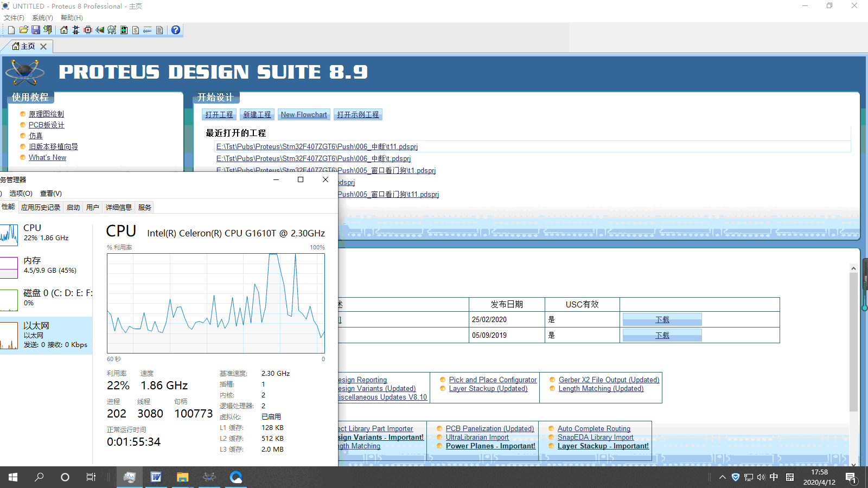This screenshot has width=868, height=488.
Task: Open the 3D Visualizer toolbar icon
Action: 100,30
